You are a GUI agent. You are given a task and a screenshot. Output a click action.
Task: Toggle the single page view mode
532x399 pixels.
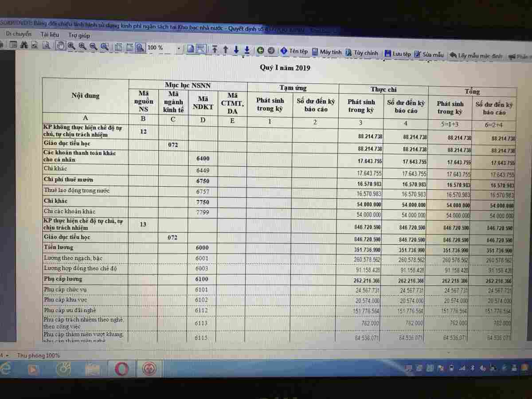click(x=190, y=49)
